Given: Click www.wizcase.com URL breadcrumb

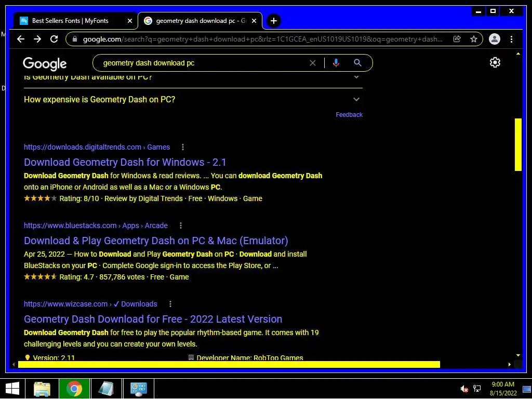Looking at the screenshot, I should point(90,303).
